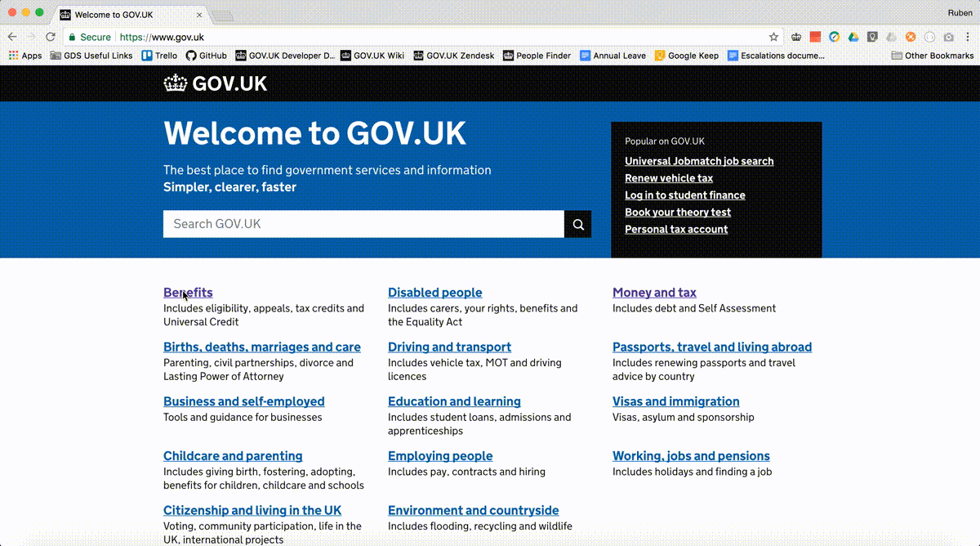Open the GitHub bookmark

coord(207,56)
